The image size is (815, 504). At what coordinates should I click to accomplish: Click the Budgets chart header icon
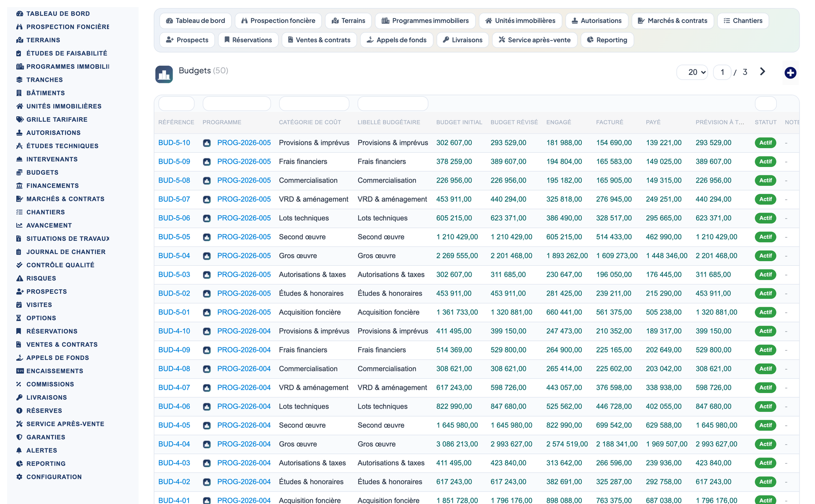point(164,75)
